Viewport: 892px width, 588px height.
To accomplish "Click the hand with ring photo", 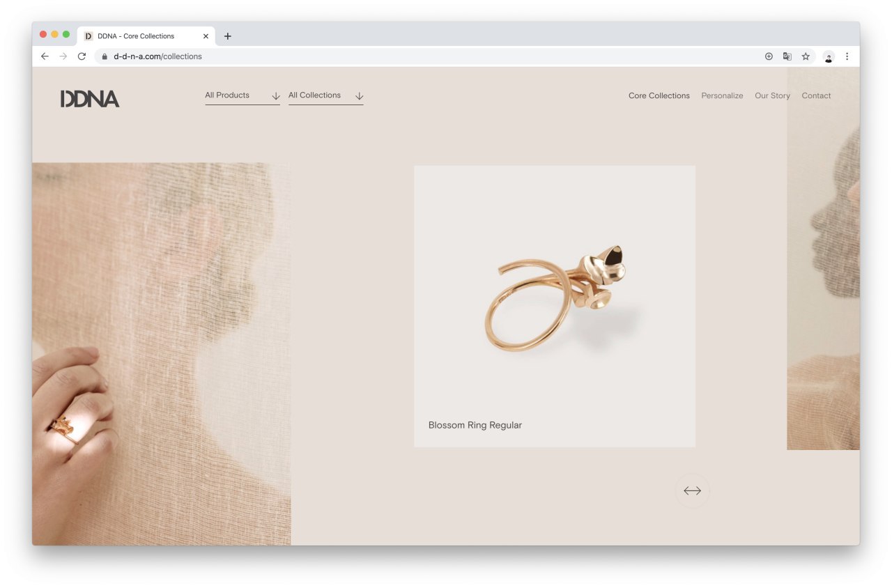I will point(161,354).
